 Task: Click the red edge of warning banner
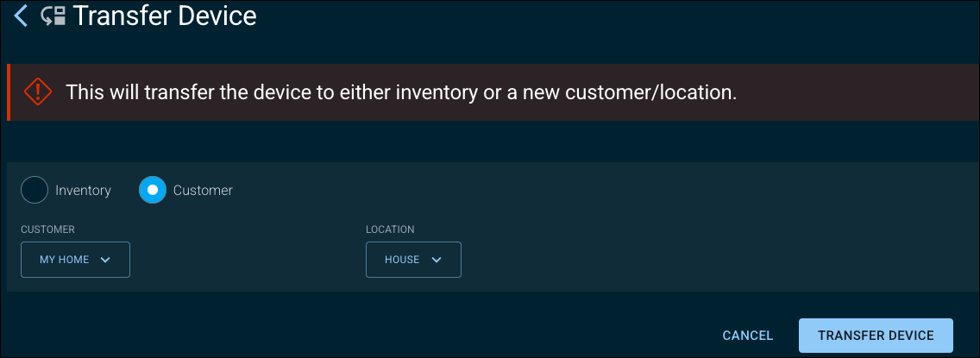pos(9,91)
